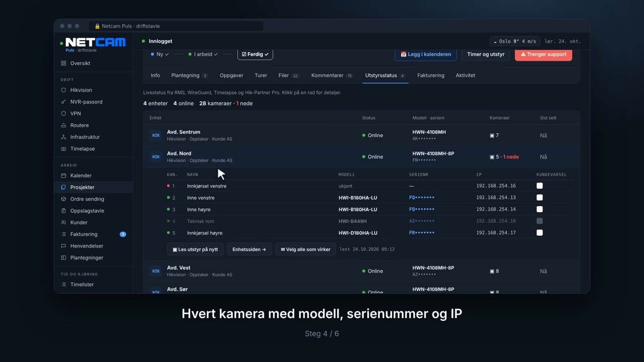Click the Timelister list icon
Image resolution: width=644 pixels, height=362 pixels.
tap(63, 285)
